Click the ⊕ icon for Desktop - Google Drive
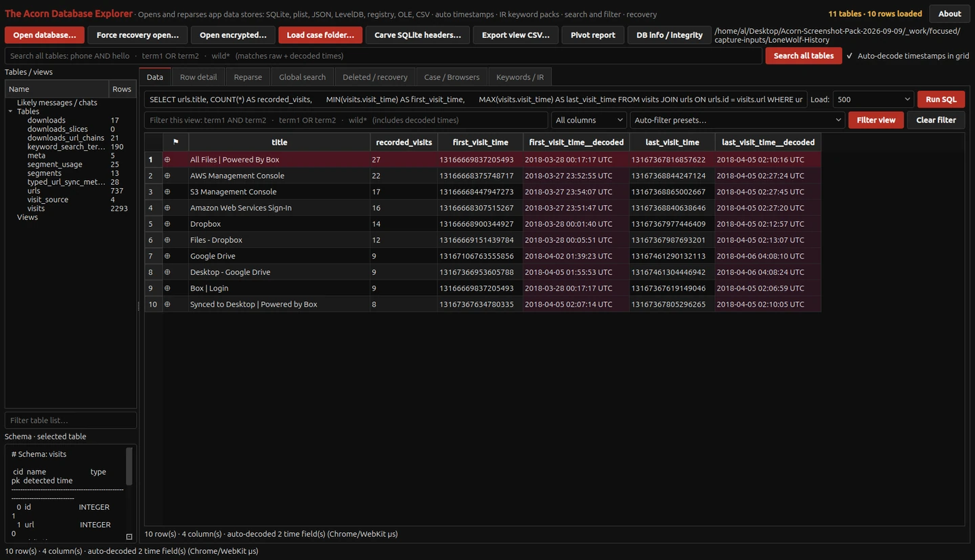The height and width of the screenshot is (560, 975). pyautogui.click(x=167, y=272)
